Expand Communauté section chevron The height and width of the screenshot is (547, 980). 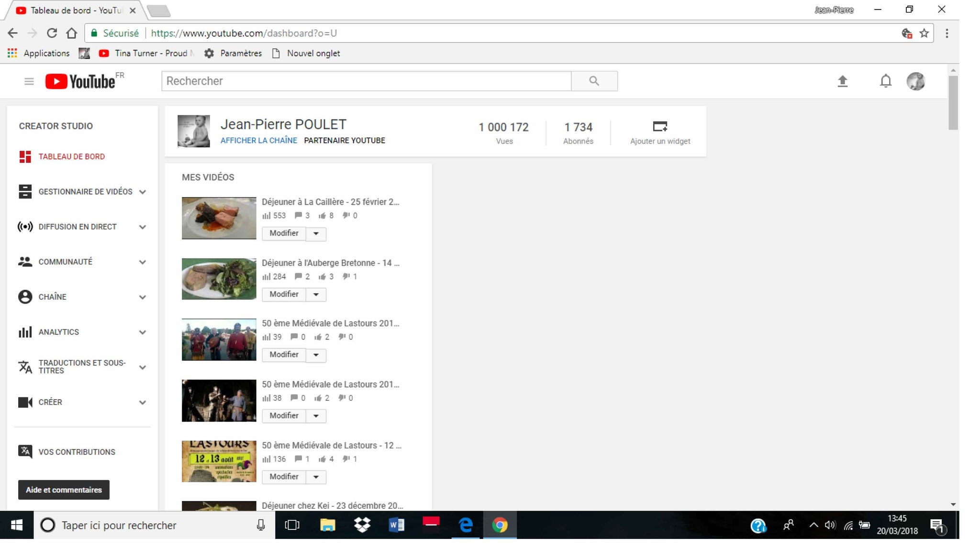tap(142, 262)
